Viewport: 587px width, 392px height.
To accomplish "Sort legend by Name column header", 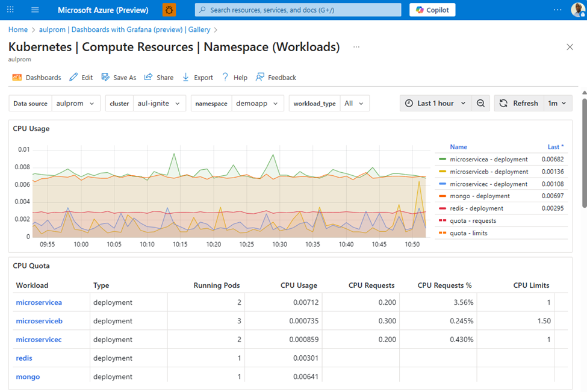I will [x=458, y=147].
